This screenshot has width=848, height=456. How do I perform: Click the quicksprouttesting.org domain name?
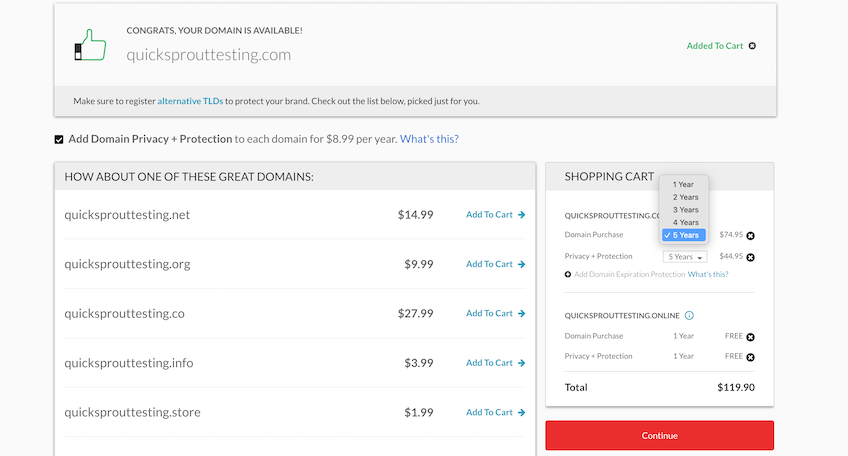click(x=127, y=264)
